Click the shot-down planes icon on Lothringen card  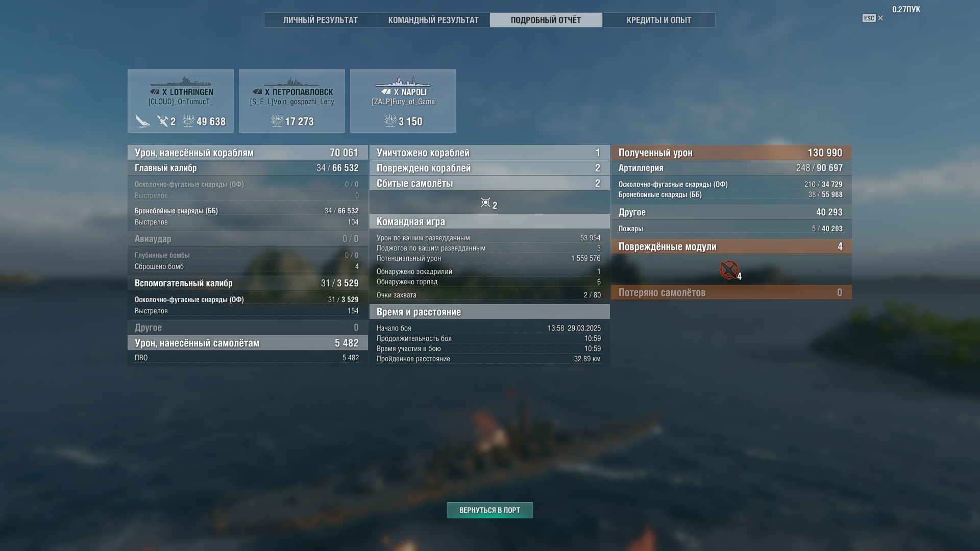163,121
